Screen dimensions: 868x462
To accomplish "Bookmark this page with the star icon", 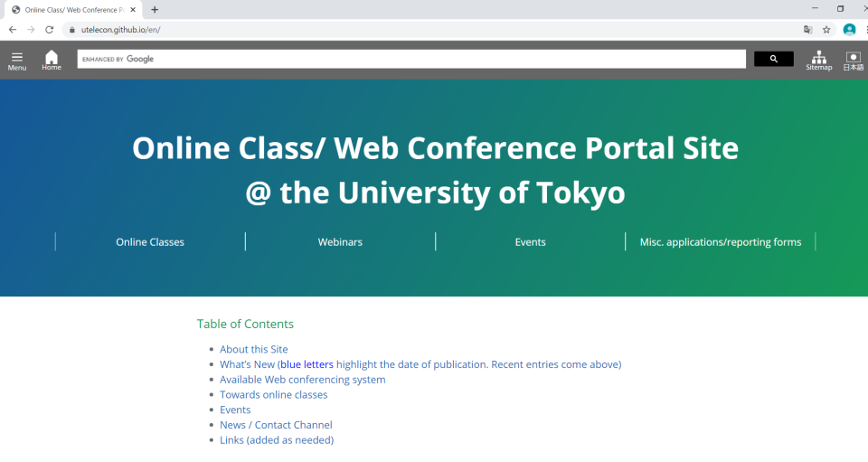I will pyautogui.click(x=826, y=30).
